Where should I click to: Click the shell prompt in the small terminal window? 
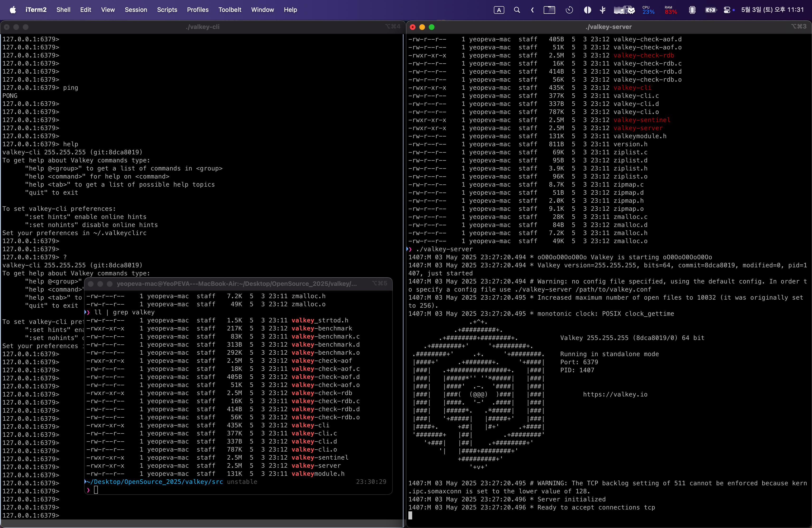pos(96,490)
